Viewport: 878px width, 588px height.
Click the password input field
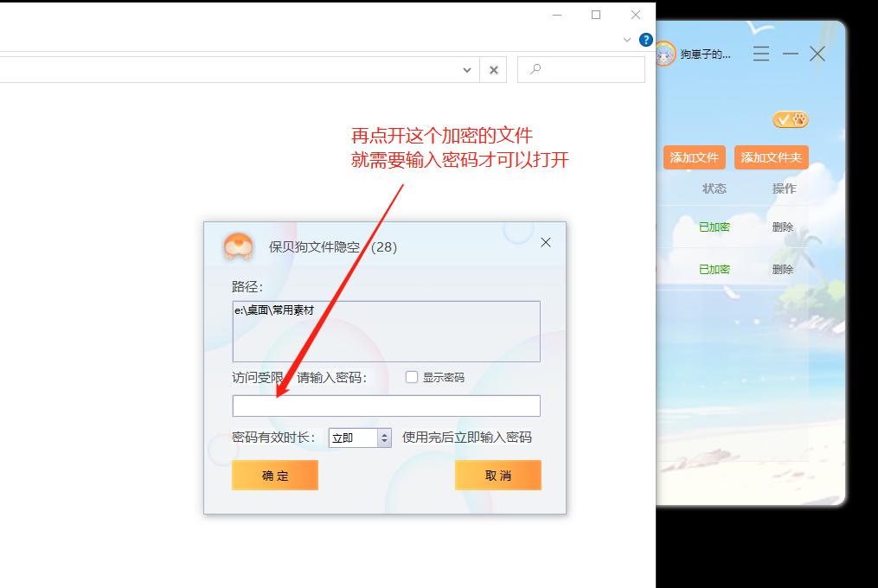pyautogui.click(x=386, y=405)
